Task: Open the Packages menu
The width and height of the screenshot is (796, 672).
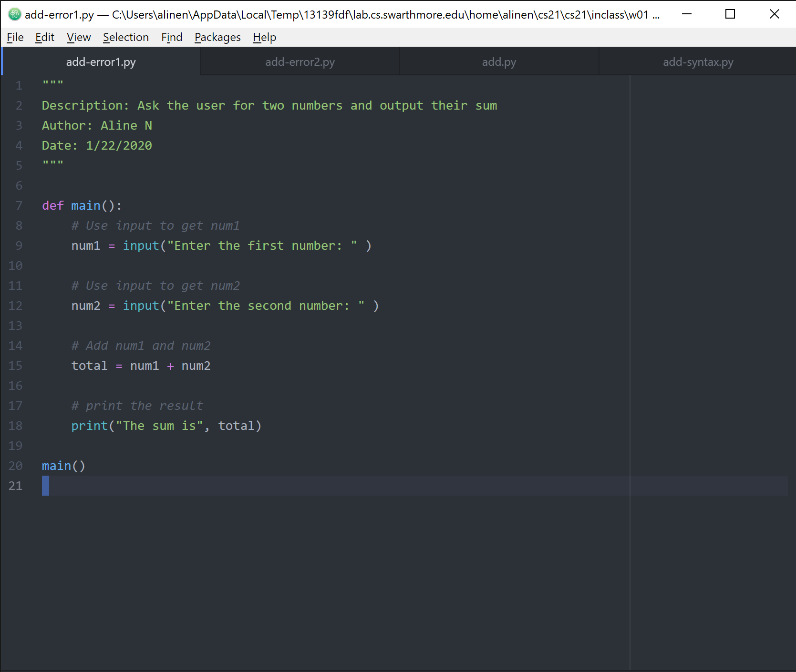Action: pos(217,37)
